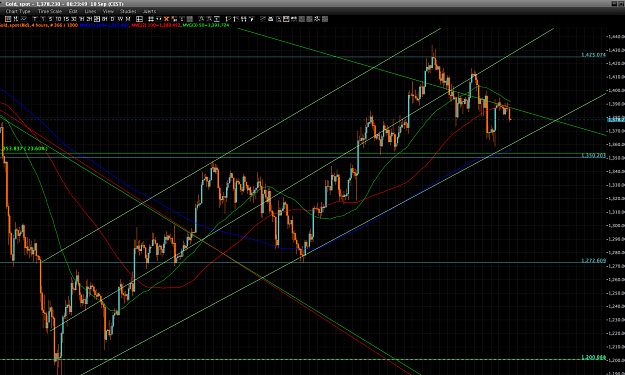This screenshot has width=625, height=375.
Task: Click the last toolbar icon on the right
Action: 325,19
